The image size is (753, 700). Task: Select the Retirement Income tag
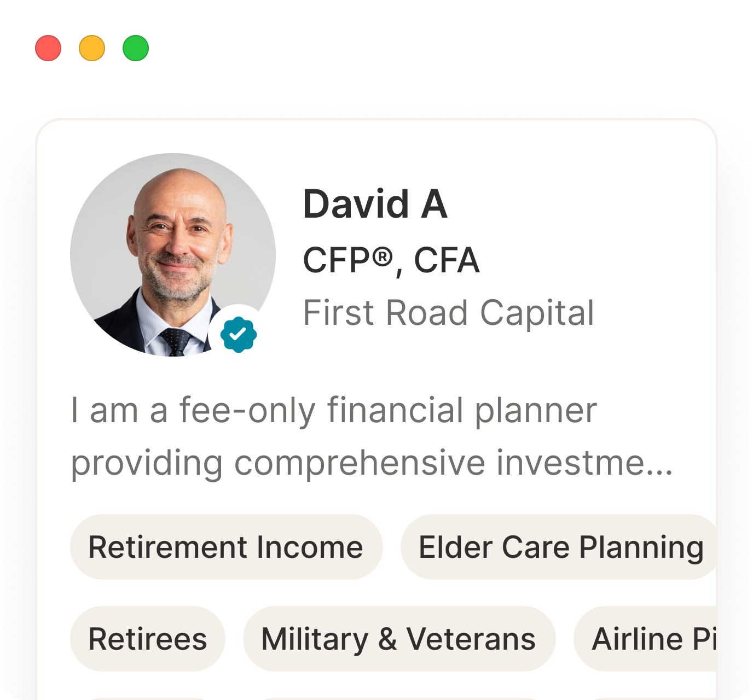coord(226,547)
